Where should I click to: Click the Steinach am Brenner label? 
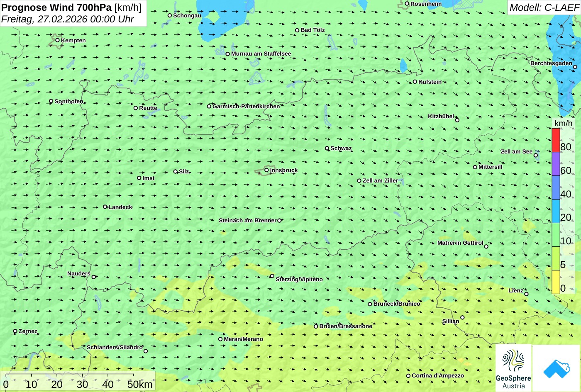[247, 220]
